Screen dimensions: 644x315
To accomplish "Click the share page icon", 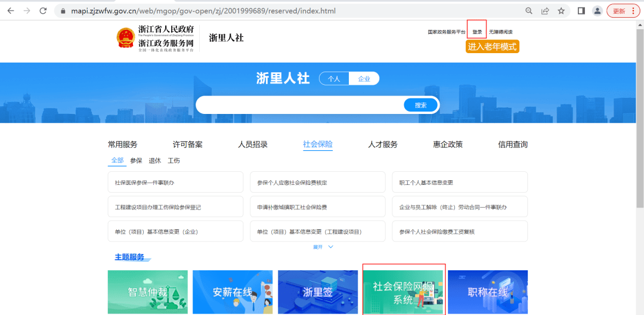I will [x=545, y=11].
